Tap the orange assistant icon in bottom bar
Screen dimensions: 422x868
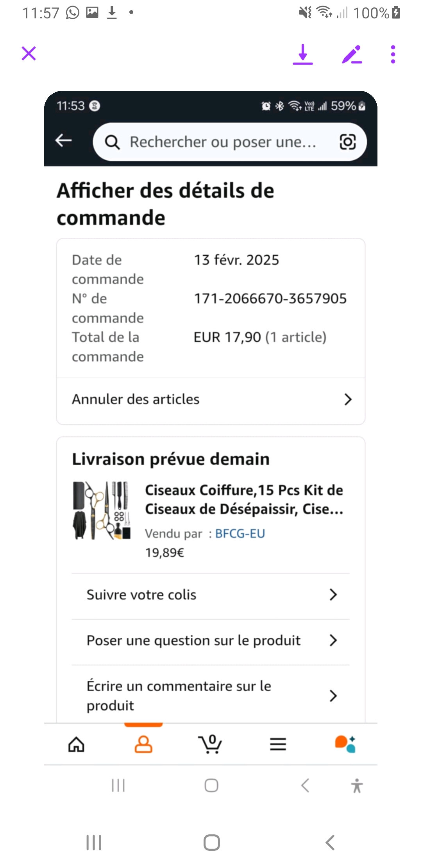pos(345,744)
